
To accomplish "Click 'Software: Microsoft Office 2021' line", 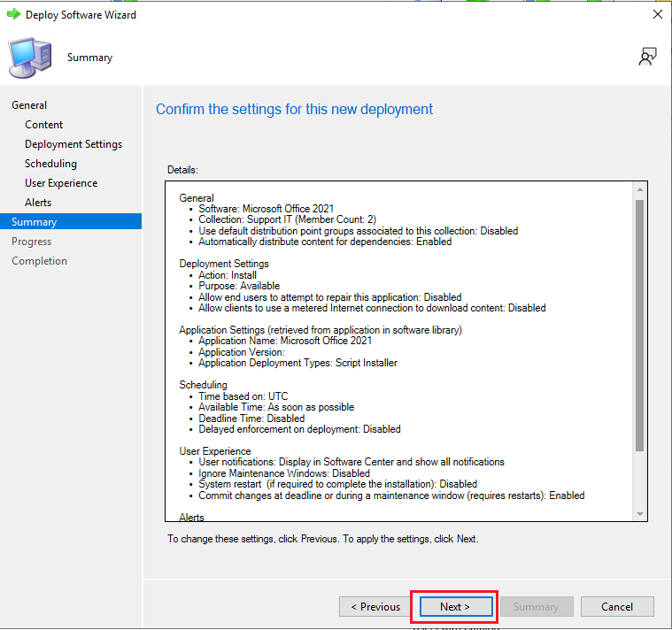I will coord(266,209).
